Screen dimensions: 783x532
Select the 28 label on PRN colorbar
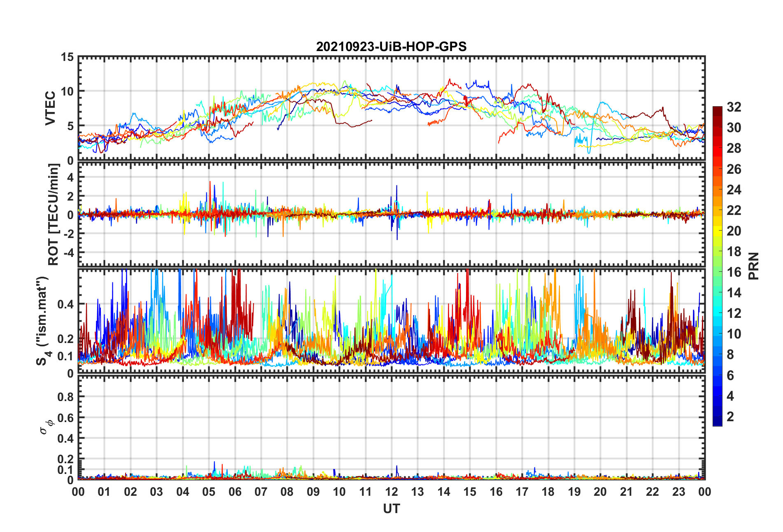(734, 148)
